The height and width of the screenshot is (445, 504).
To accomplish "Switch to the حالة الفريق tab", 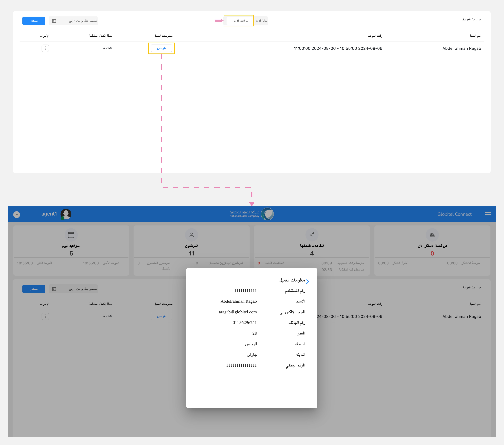I will pyautogui.click(x=261, y=21).
